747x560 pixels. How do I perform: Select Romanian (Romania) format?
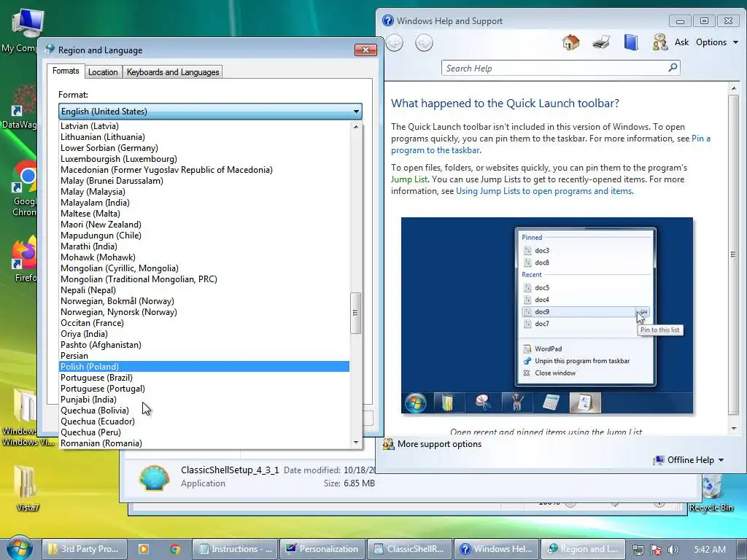tap(204, 443)
